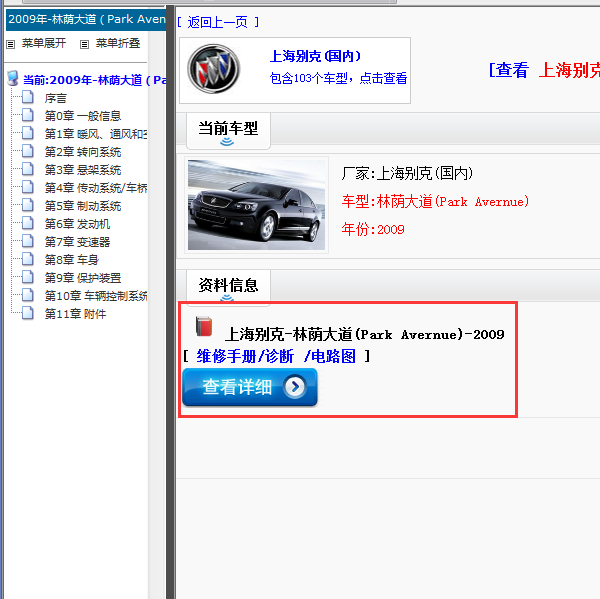
Task: Select the 2009年-林荫大道 (Park Aven header tab
Action: pyautogui.click(x=86, y=19)
